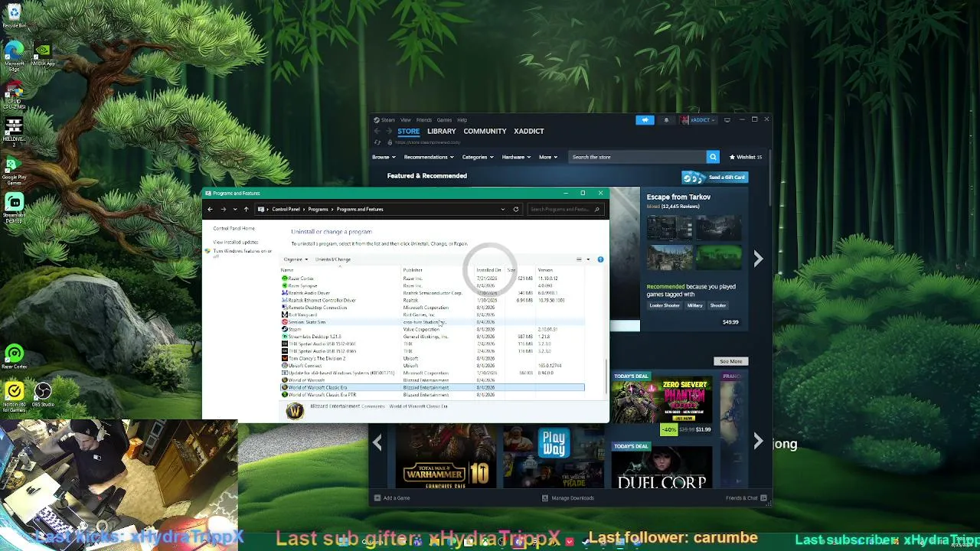Image resolution: width=980 pixels, height=551 pixels.
Task: Expand the More dropdown in Steam store
Action: [548, 157]
